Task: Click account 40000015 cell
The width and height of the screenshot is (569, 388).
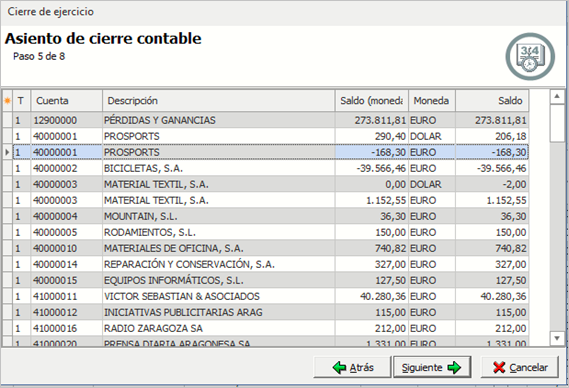Action: (x=67, y=280)
